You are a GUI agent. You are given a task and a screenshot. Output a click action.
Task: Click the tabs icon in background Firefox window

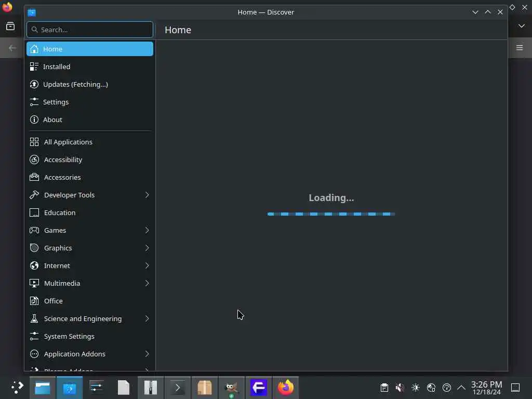tap(10, 26)
